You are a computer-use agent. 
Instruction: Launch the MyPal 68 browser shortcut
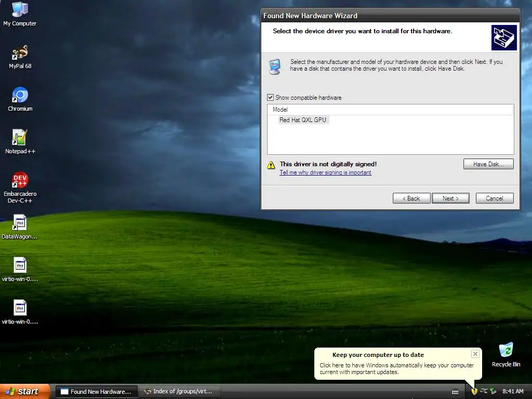point(20,57)
